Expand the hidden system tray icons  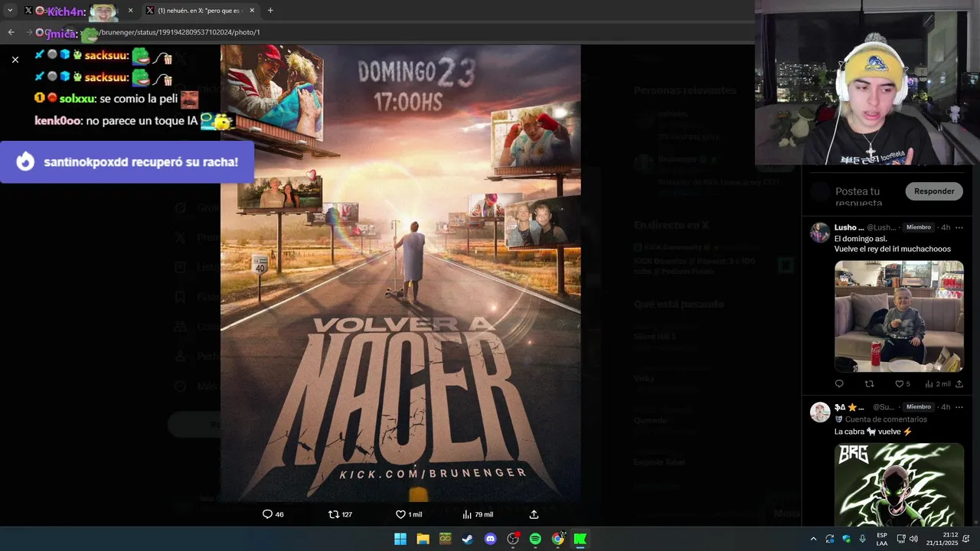813,539
